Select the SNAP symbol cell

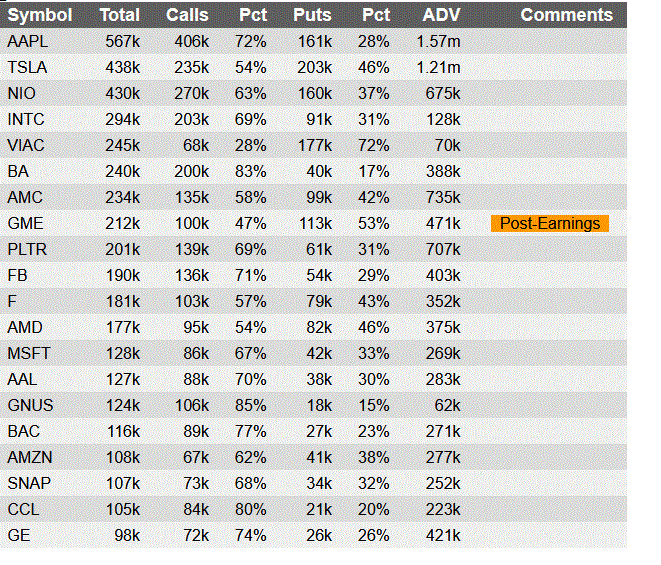[x=27, y=483]
